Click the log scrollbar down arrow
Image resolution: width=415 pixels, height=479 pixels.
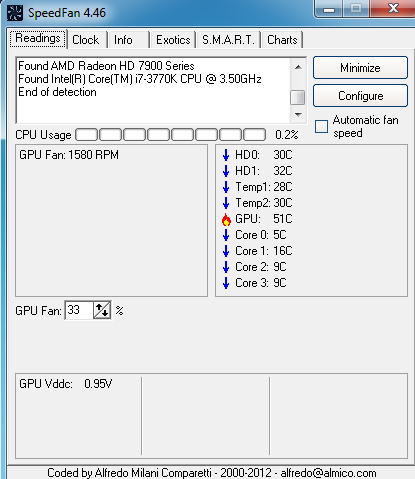(298, 115)
